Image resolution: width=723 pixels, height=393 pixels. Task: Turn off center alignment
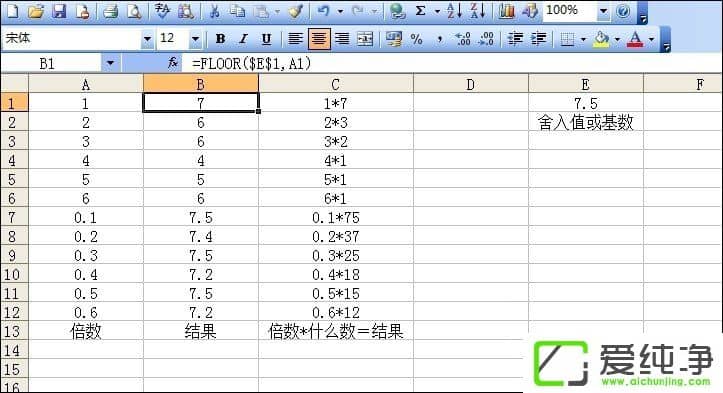pyautogui.click(x=319, y=39)
